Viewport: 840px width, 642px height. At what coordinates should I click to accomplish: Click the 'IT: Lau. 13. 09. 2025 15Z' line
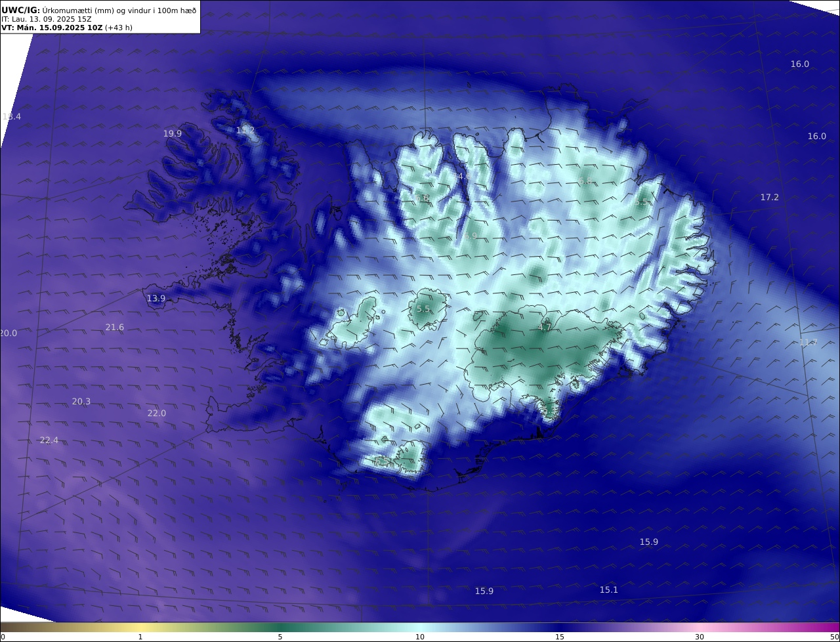(47, 19)
